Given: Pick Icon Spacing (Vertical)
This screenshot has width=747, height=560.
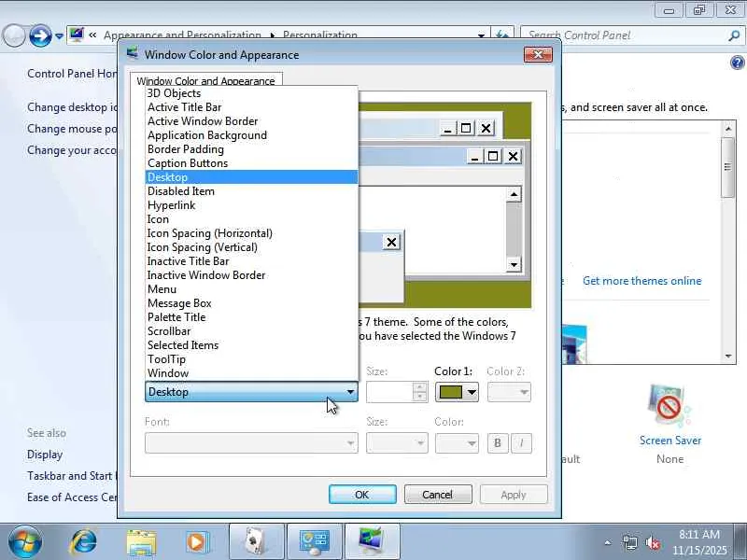Looking at the screenshot, I should (x=251, y=247).
